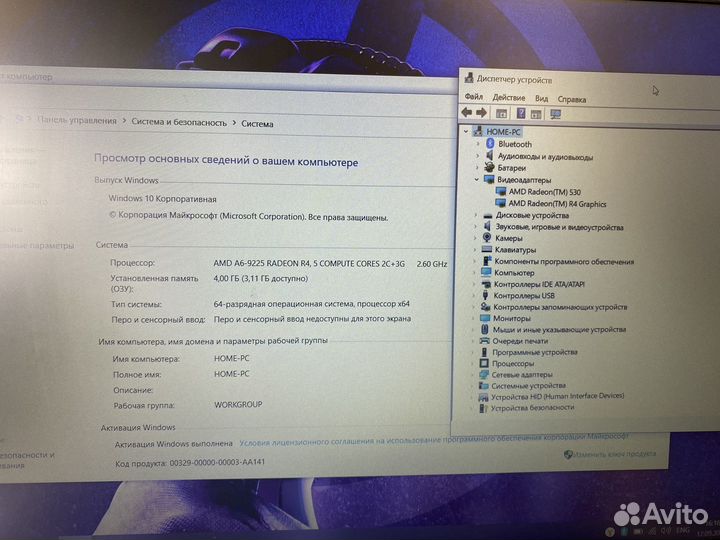This screenshot has height=540, width=720.
Task: Expand the Мониторы category
Action: (474, 318)
